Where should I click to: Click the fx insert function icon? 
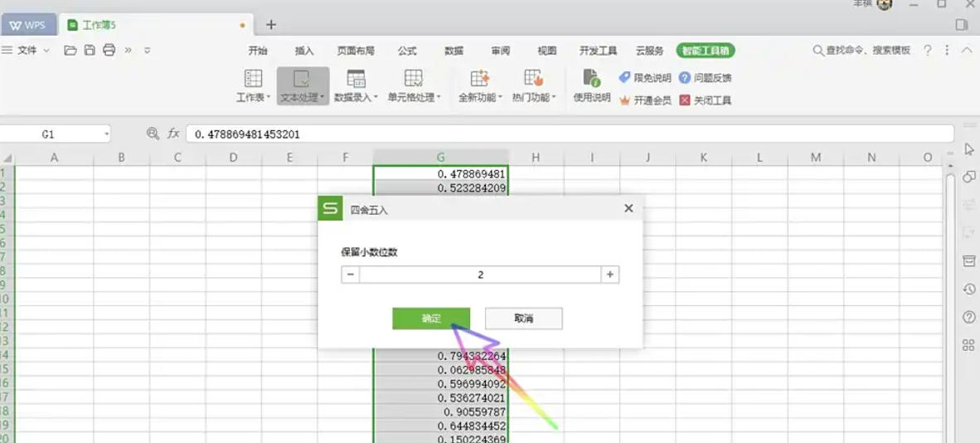[173, 134]
